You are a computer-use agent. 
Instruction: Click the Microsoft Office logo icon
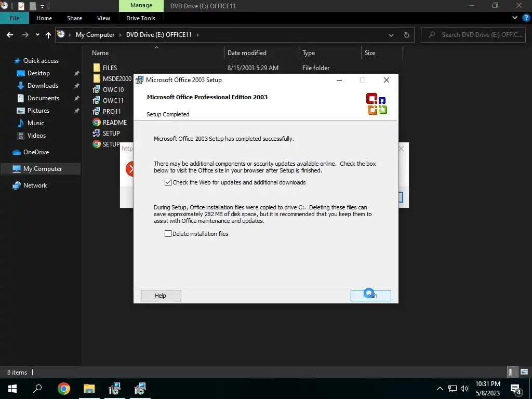(377, 103)
